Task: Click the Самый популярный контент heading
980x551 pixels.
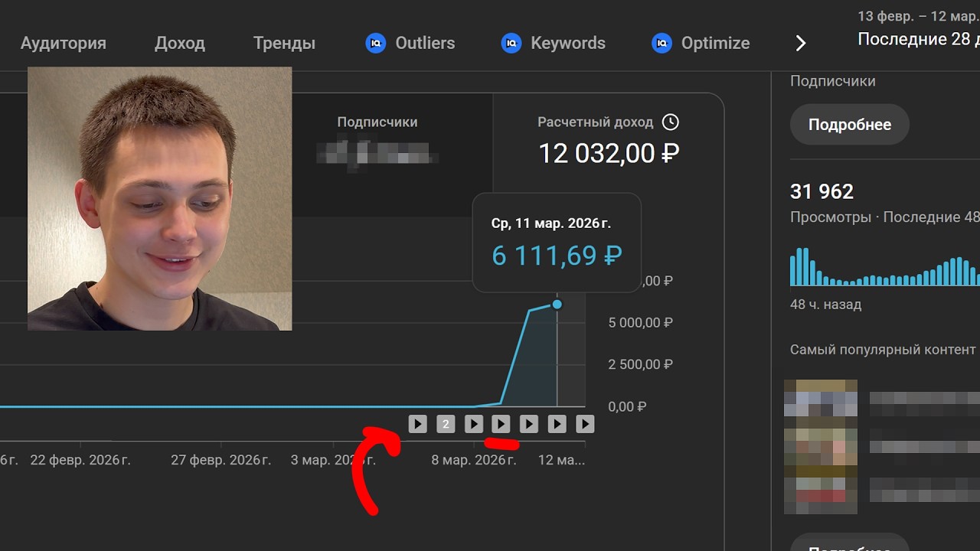Action: [883, 350]
